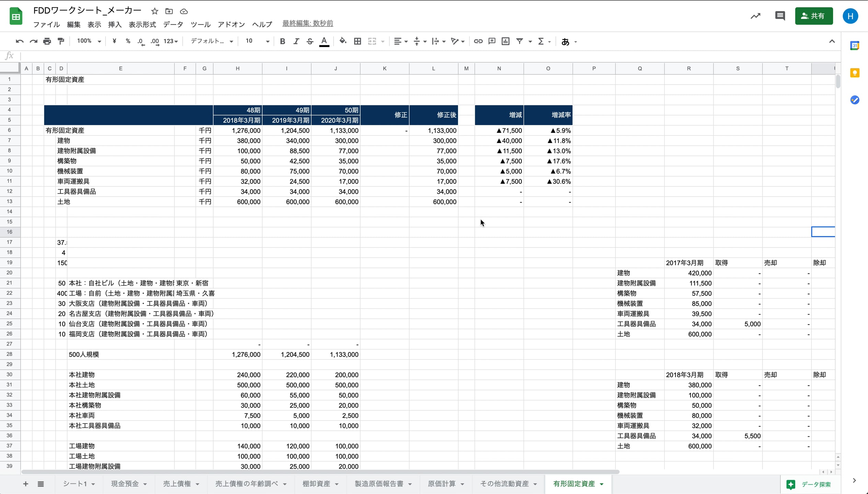Open the 最終編集 version history link

(x=307, y=23)
